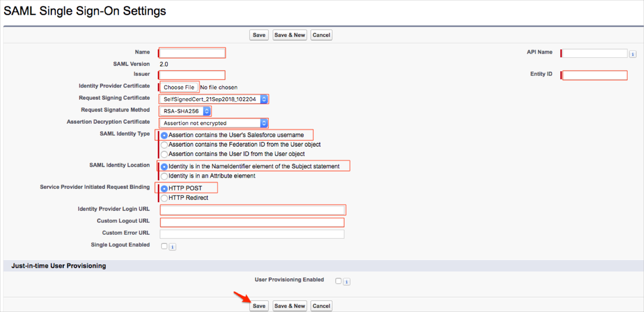Image resolution: width=644 pixels, height=312 pixels.
Task: Enable the Single Logout Enabled checkbox
Action: 164,246
